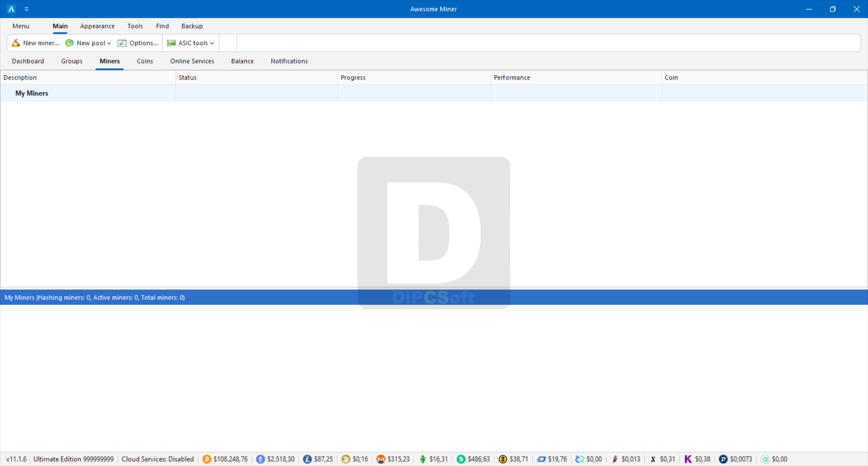
Task: Click the coin icon beside first $0,00
Action: click(580, 459)
